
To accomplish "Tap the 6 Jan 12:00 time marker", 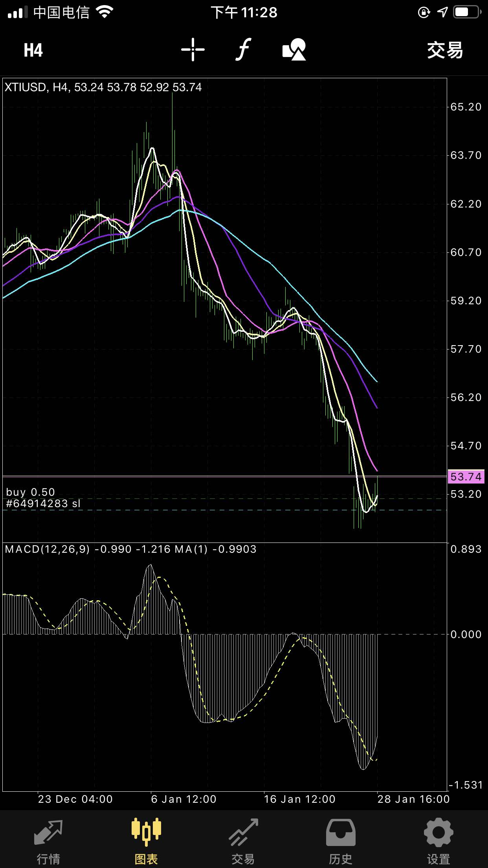I will 184,799.
